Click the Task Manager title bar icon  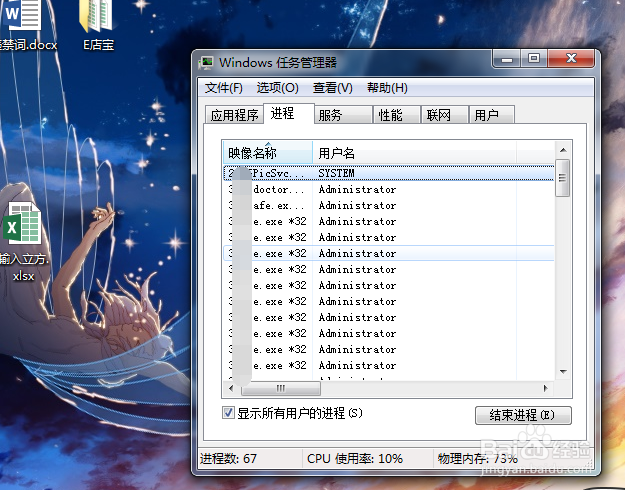click(206, 62)
